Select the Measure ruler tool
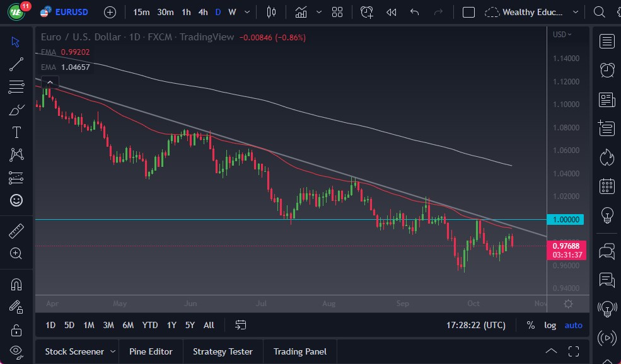Viewport: 621px width, 364px height. click(16, 231)
